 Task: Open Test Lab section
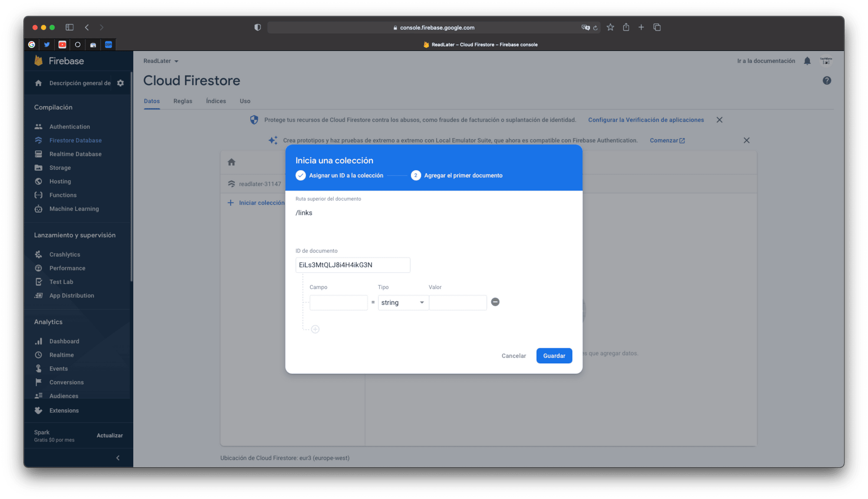(x=61, y=281)
